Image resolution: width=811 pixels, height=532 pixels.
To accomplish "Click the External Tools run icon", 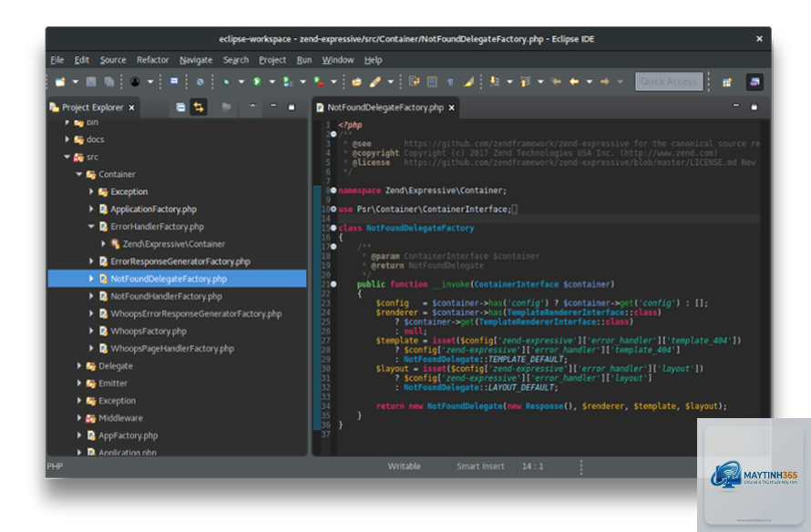I will tap(319, 82).
